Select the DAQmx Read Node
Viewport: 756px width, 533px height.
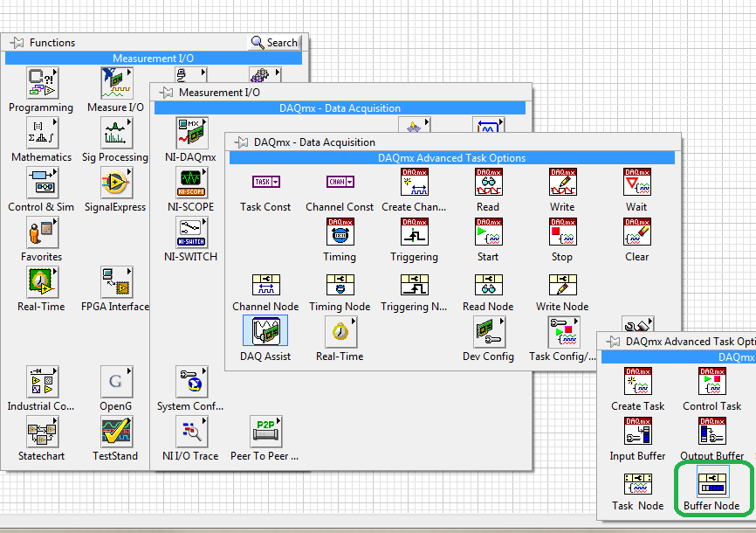pos(488,285)
